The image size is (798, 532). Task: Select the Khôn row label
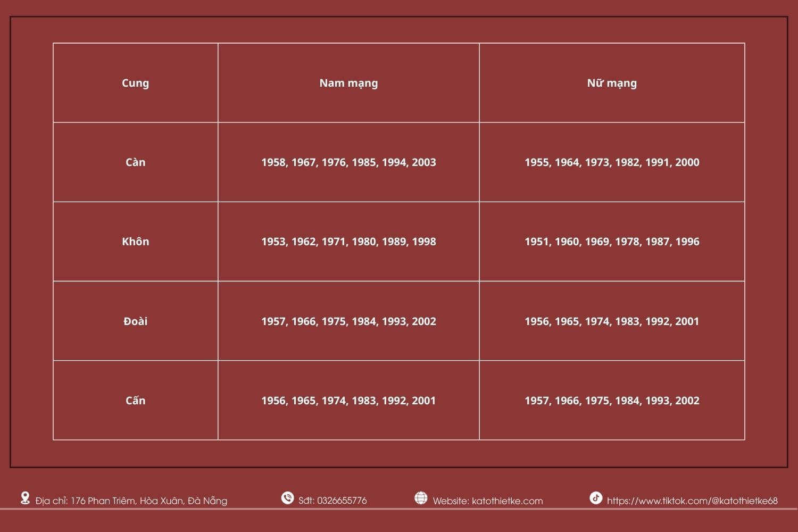tap(136, 242)
